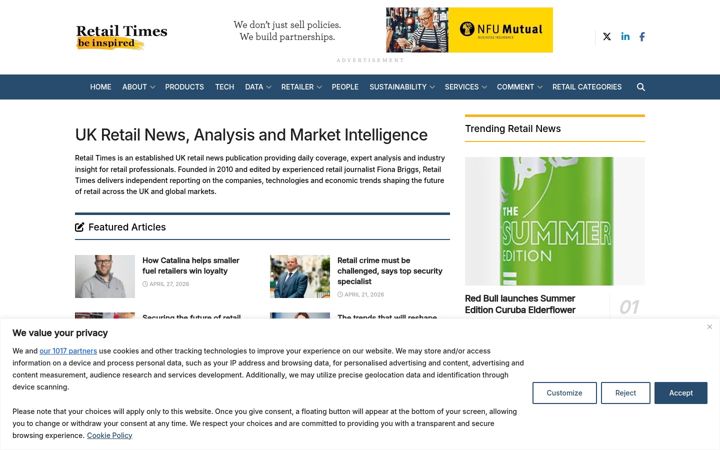Expand the COMMENT dropdown menu

pyautogui.click(x=519, y=87)
